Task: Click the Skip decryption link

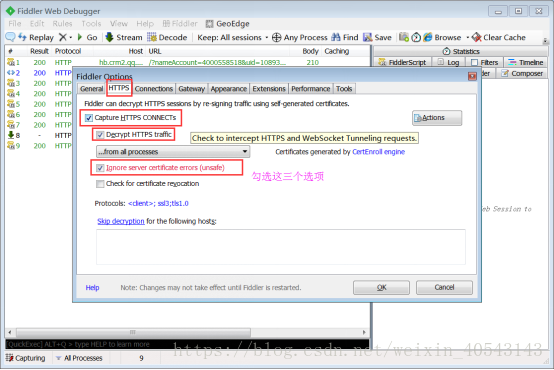Action: [x=121, y=221]
